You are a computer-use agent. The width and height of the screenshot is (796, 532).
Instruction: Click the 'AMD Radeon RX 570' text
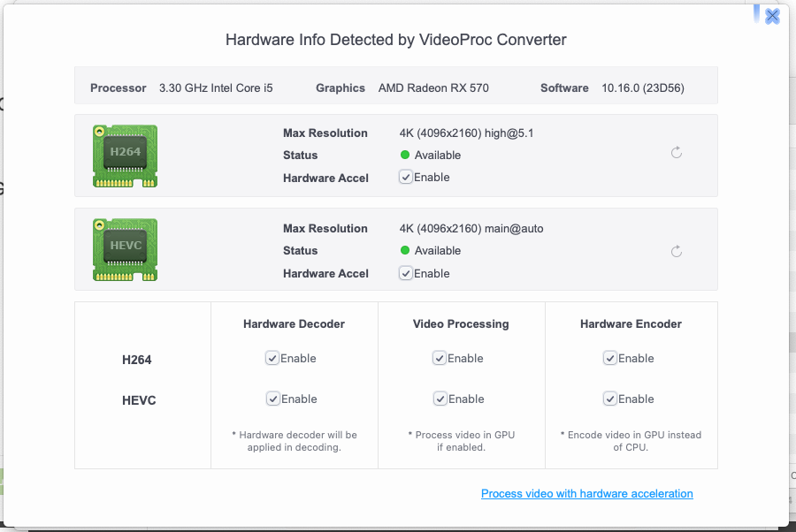tap(433, 87)
